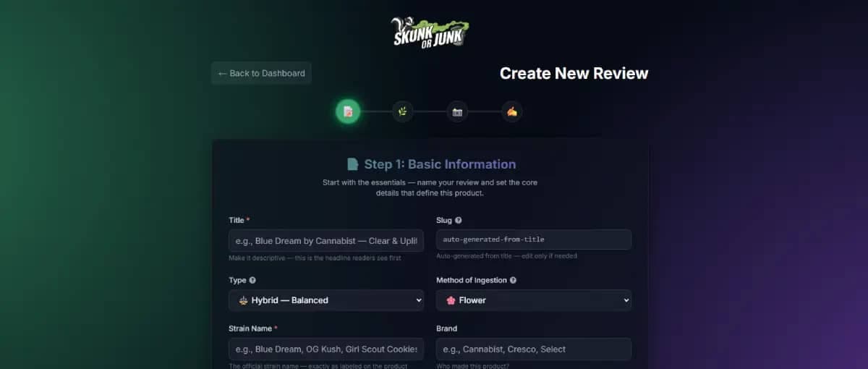Focus the Title input field
868x369 pixels.
click(326, 240)
